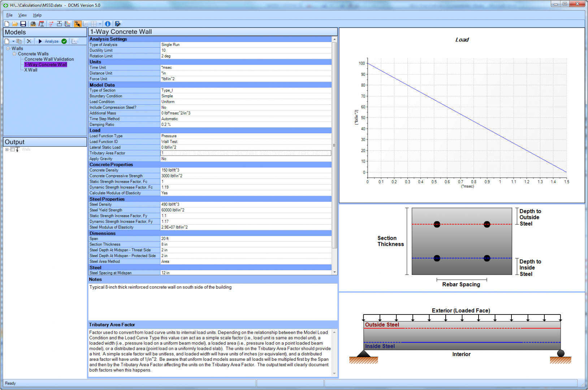Collapse the Walls tree node
Image resolution: width=588 pixels, height=390 pixels.
pos(7,48)
